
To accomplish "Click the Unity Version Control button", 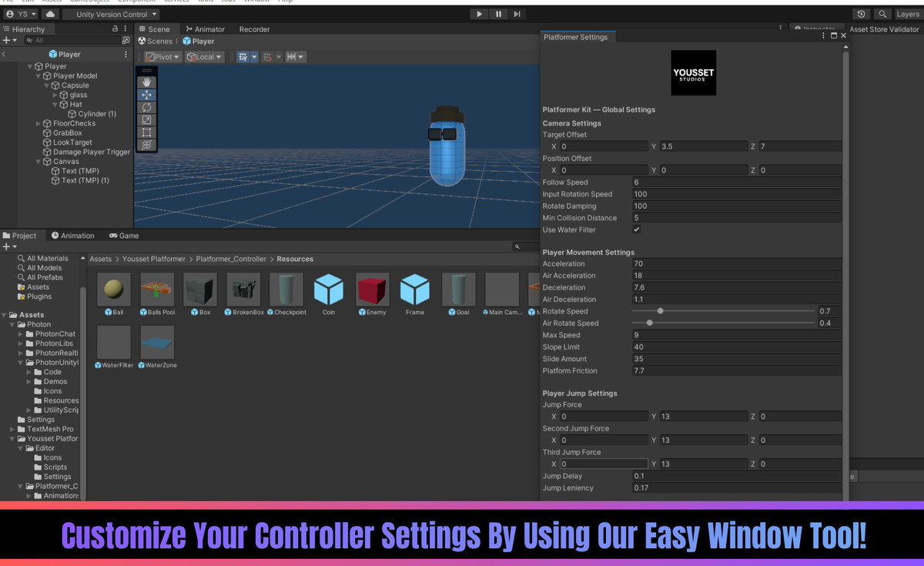I will (111, 13).
